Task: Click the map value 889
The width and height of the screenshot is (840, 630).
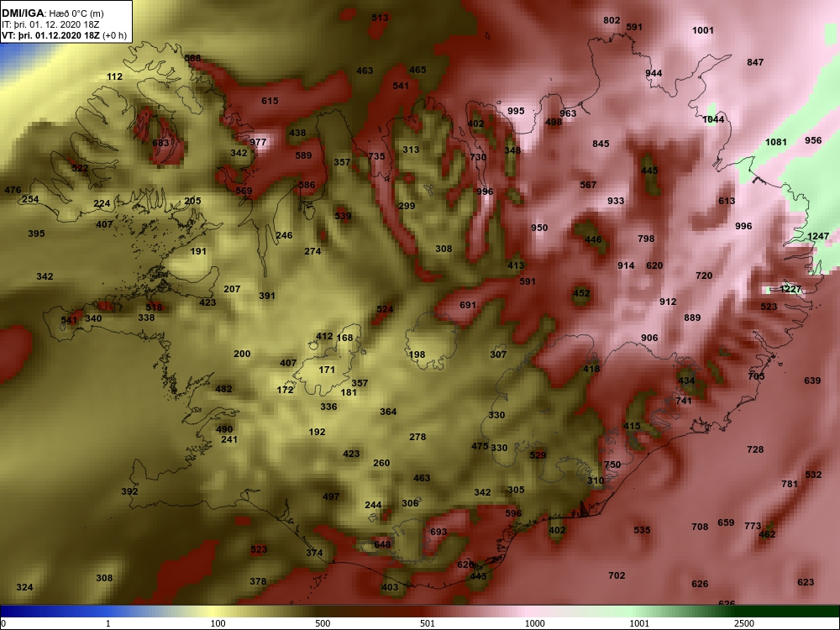Action: click(692, 318)
